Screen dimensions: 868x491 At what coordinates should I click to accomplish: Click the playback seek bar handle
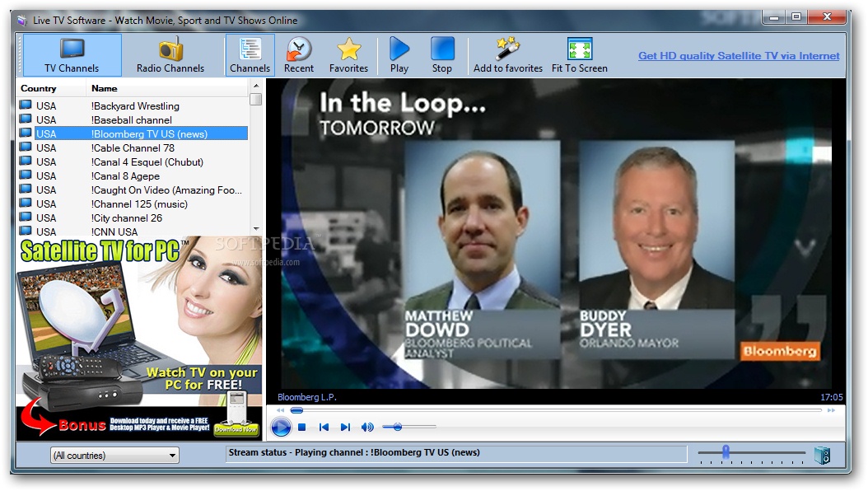[x=296, y=410]
